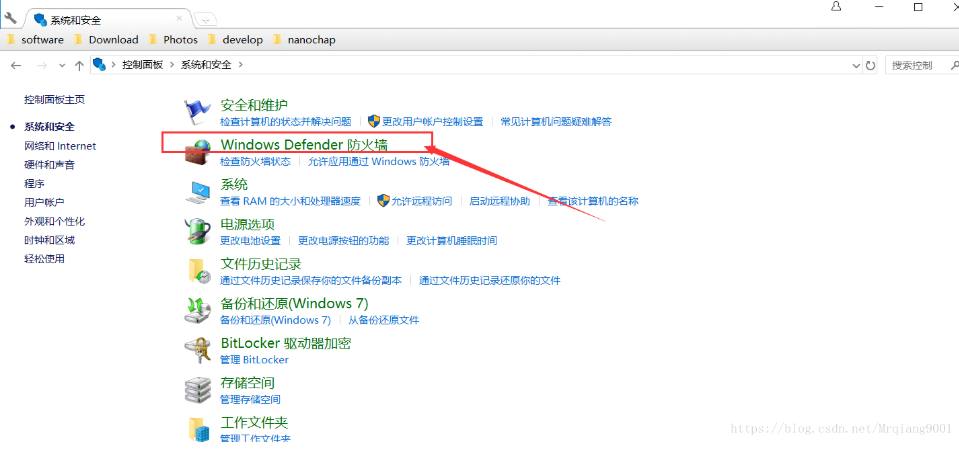This screenshot has width=959, height=452.
Task: Click the develop bookmark folder
Action: coord(235,40)
